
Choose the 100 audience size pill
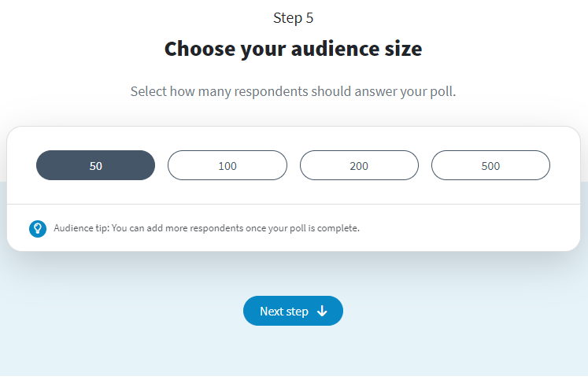[x=227, y=165]
